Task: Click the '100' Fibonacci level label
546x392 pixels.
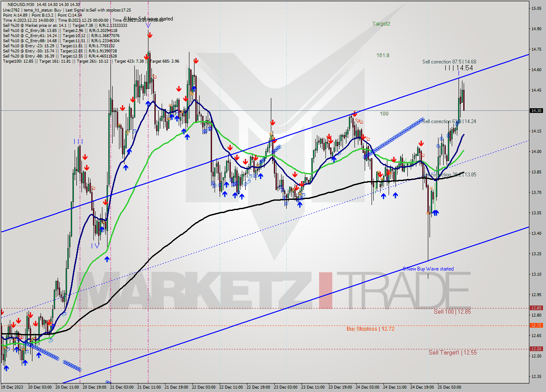Action: (x=384, y=114)
